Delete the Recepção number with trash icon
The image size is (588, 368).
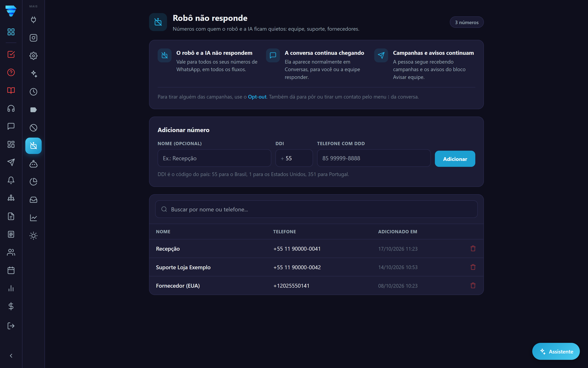[473, 248]
